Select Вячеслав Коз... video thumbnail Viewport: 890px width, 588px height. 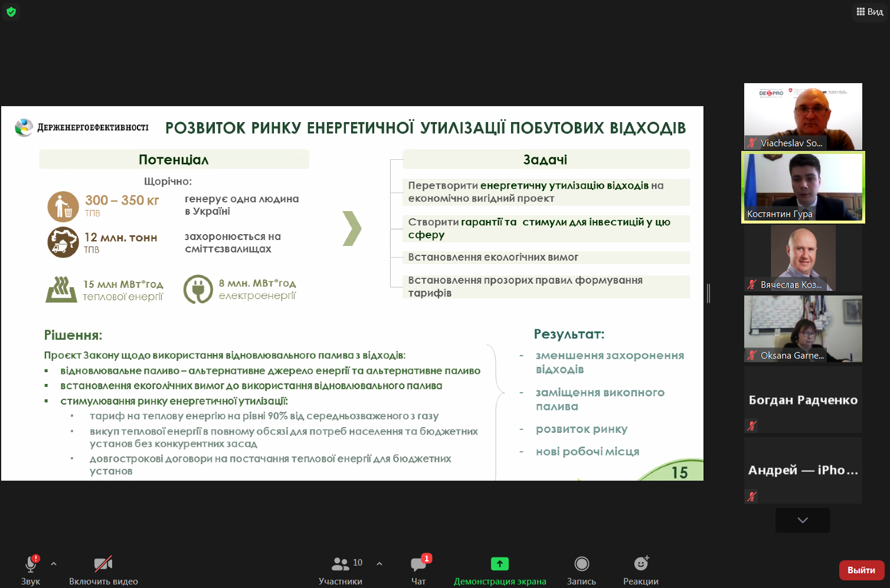click(803, 258)
